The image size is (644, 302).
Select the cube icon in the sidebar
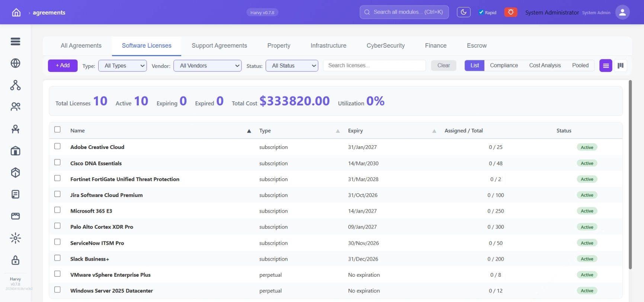[15, 172]
